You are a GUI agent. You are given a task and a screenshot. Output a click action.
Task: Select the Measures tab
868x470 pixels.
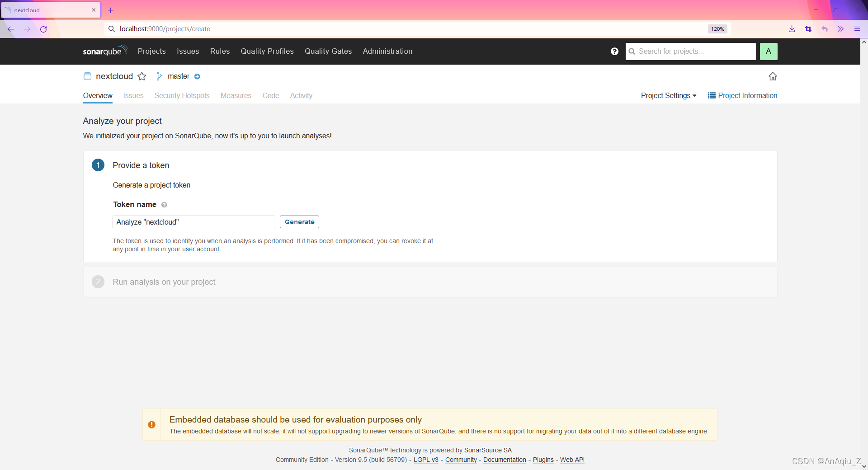pos(236,95)
